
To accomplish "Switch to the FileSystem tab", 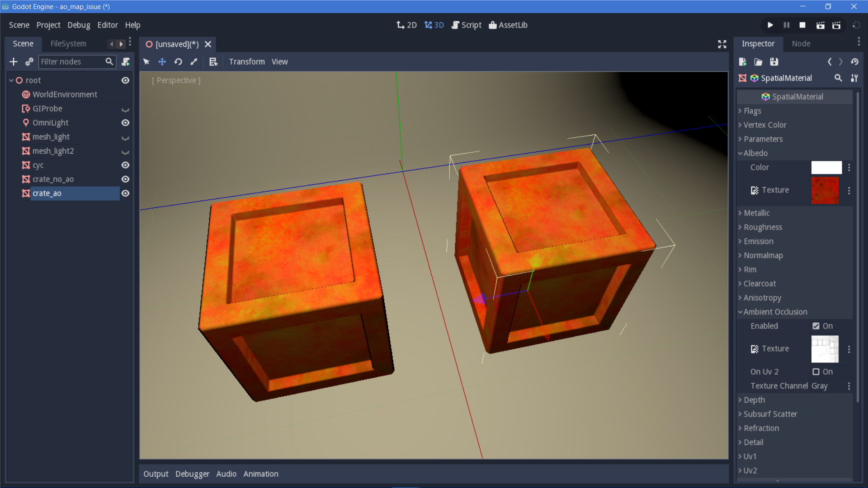I will [68, 43].
